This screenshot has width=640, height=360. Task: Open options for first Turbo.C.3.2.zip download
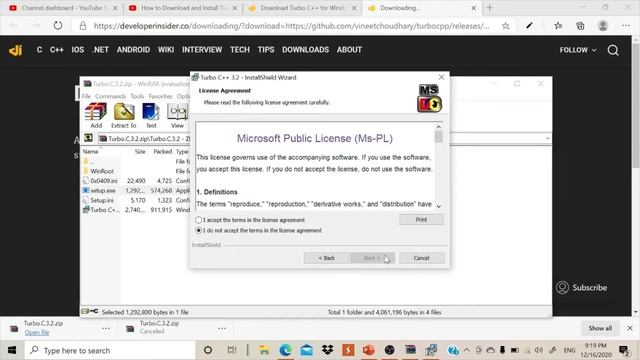point(106,328)
